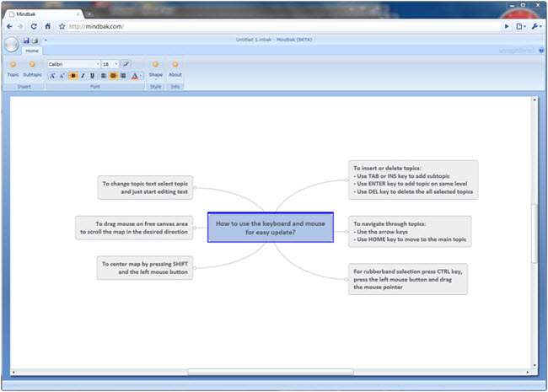548x392 pixels.
Task: Click the shrink font size icon
Action: pyautogui.click(x=62, y=76)
